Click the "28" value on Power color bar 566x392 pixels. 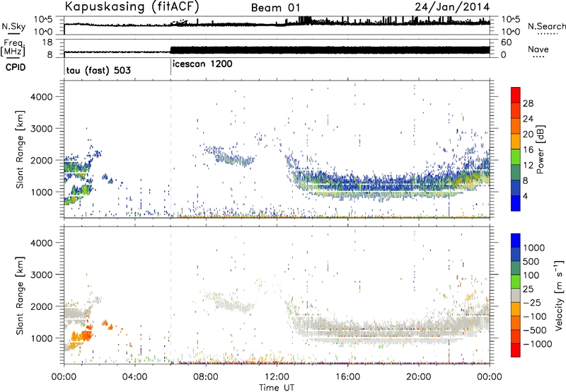528,103
